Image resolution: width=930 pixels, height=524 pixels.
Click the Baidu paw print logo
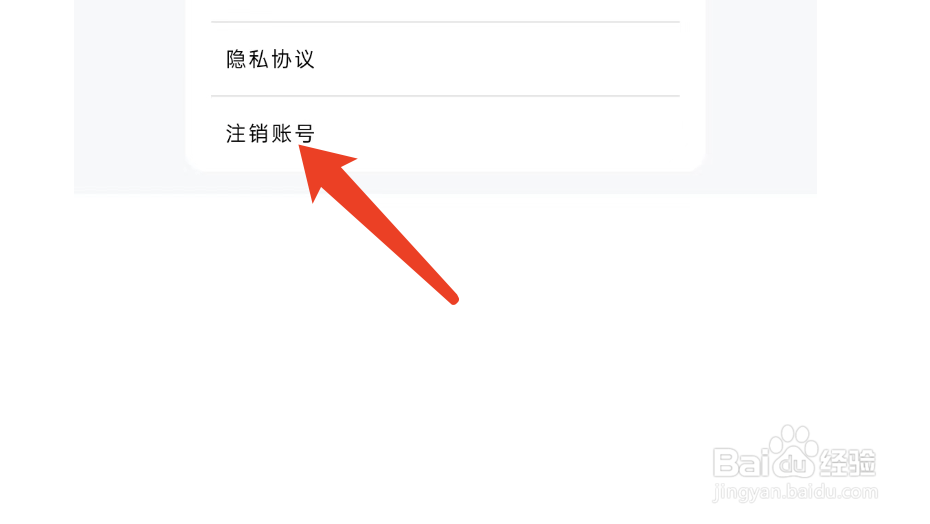pyautogui.click(x=794, y=452)
